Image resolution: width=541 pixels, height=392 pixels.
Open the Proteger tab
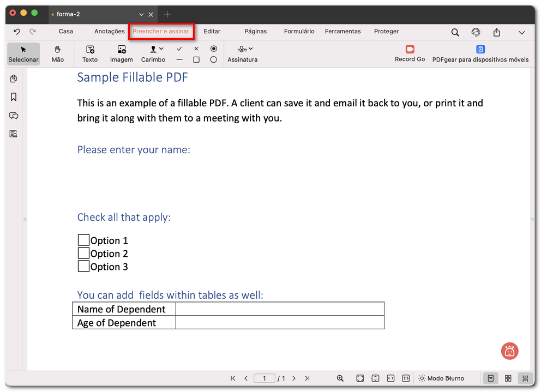click(387, 32)
